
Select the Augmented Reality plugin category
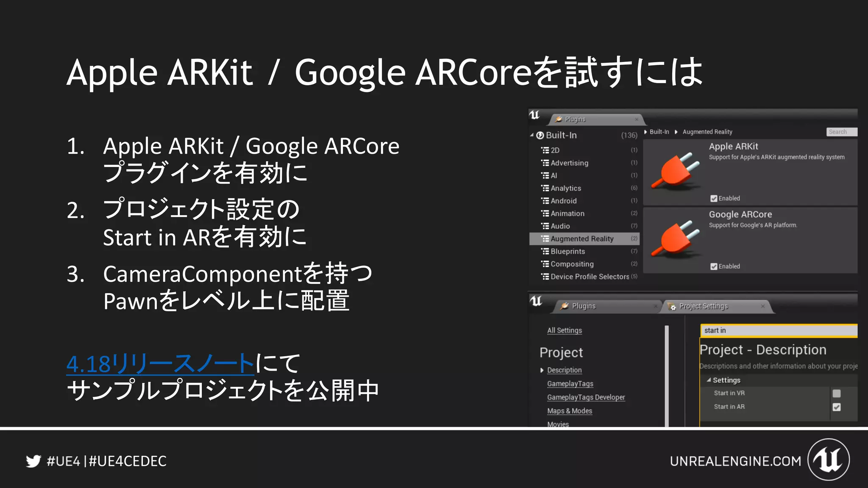point(584,239)
